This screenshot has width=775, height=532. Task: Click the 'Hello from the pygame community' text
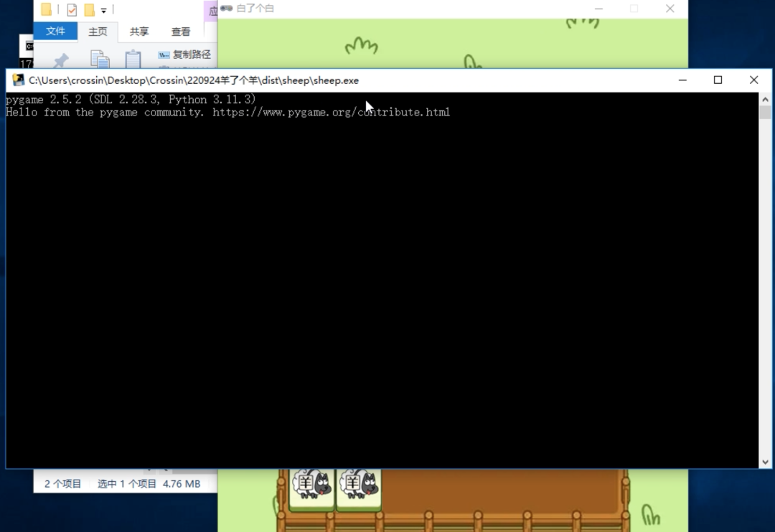point(105,113)
